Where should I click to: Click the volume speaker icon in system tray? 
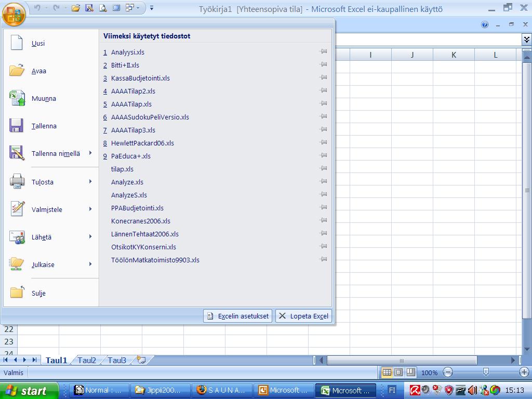tap(472, 390)
